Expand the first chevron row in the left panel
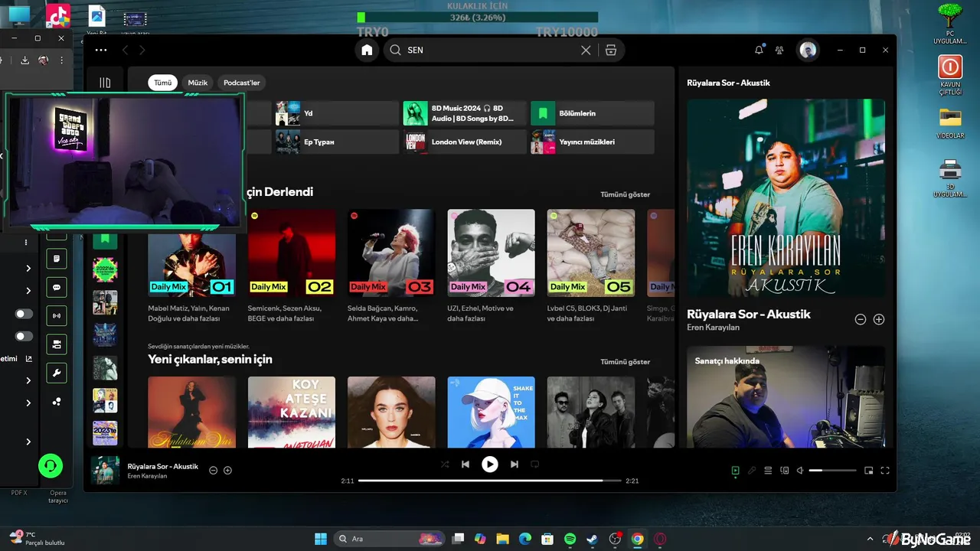The image size is (980, 551). click(x=28, y=268)
